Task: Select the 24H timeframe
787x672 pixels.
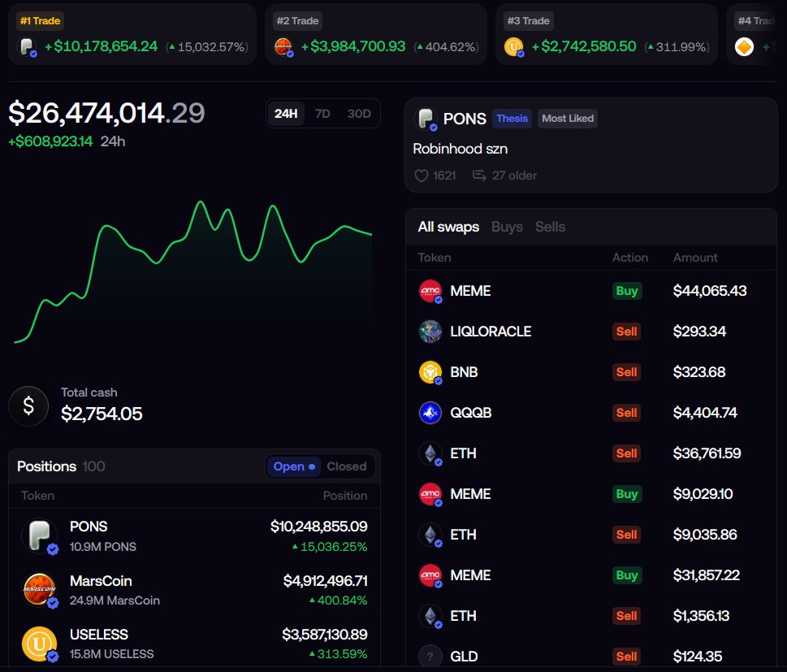Action: pos(286,114)
